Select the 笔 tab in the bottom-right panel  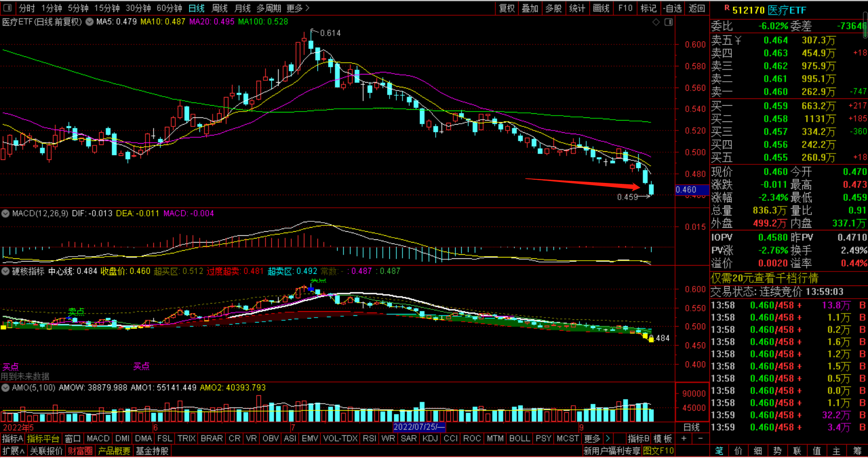click(x=719, y=451)
